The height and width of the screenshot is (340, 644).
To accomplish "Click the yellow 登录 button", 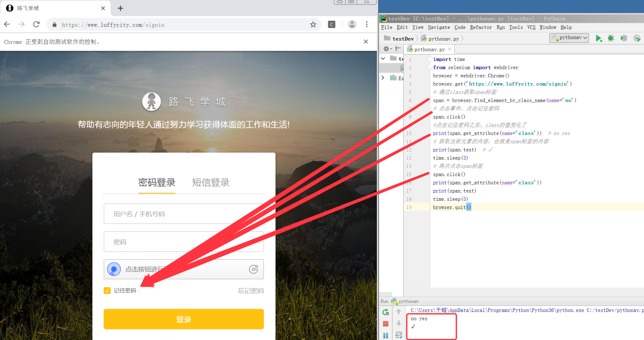I will (183, 319).
